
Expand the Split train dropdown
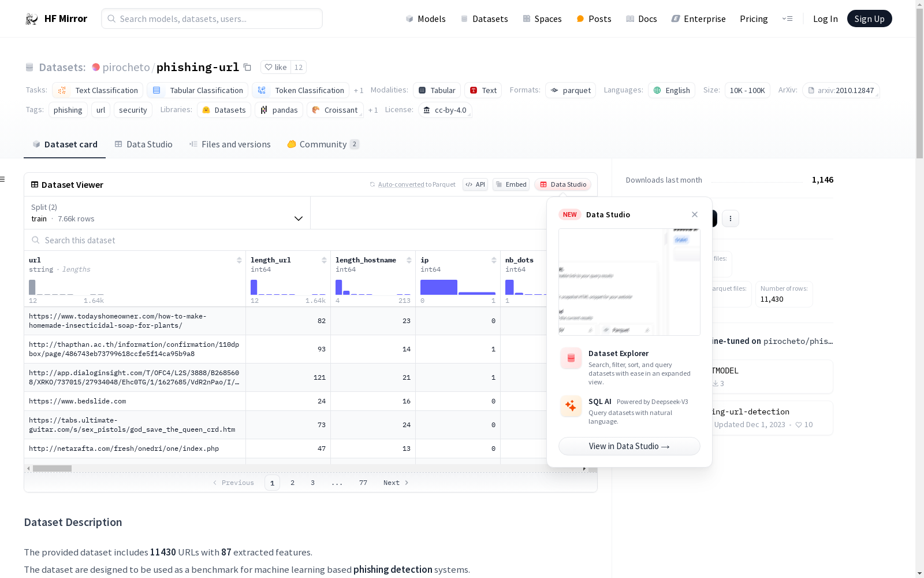tap(167, 213)
